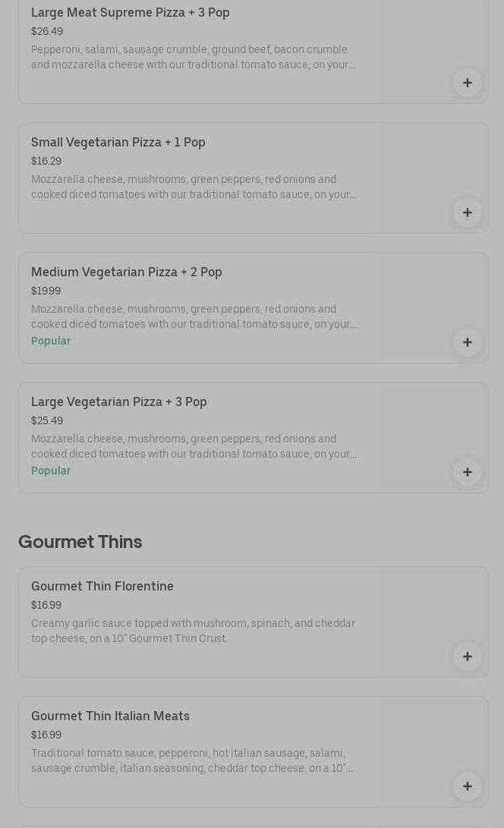Viewport: 504px width, 828px height.
Task: Open Large Vegetarian Pizza + 3 Pop title
Action: pos(118,401)
